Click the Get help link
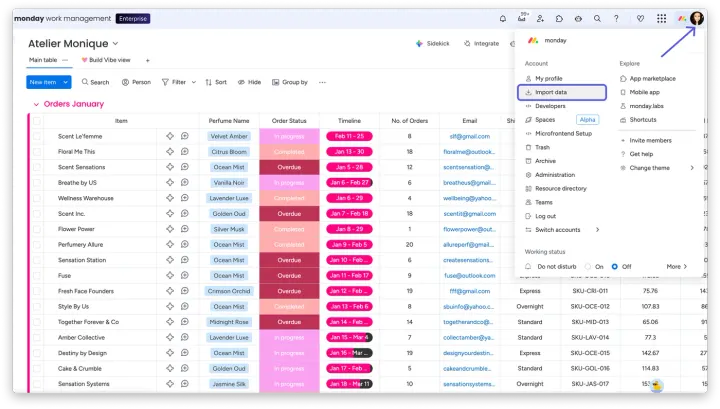Viewport: 720px width, 409px height. [x=636, y=154]
